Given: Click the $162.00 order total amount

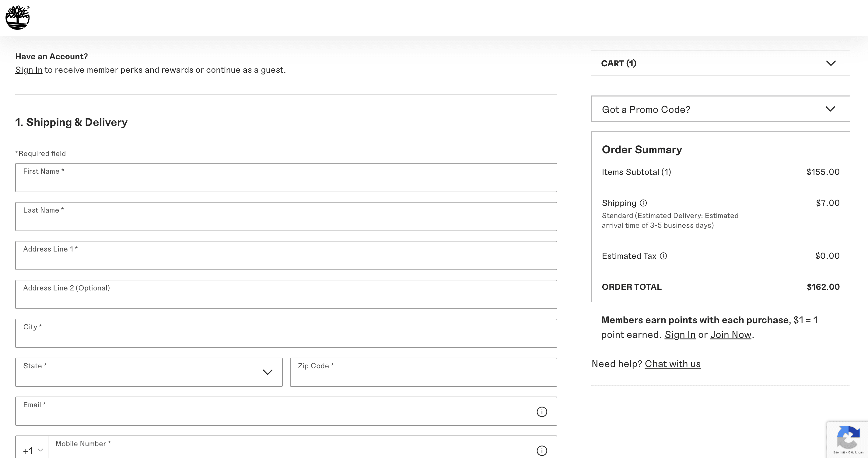Looking at the screenshot, I should [823, 287].
